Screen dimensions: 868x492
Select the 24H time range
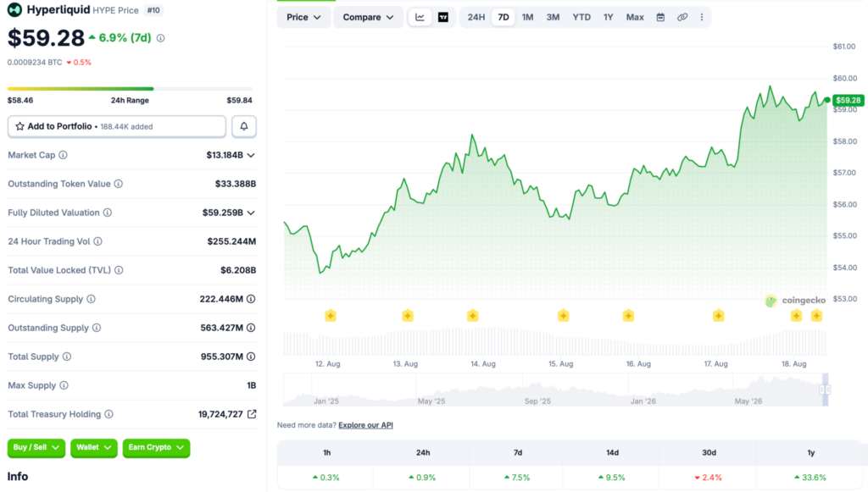(476, 17)
